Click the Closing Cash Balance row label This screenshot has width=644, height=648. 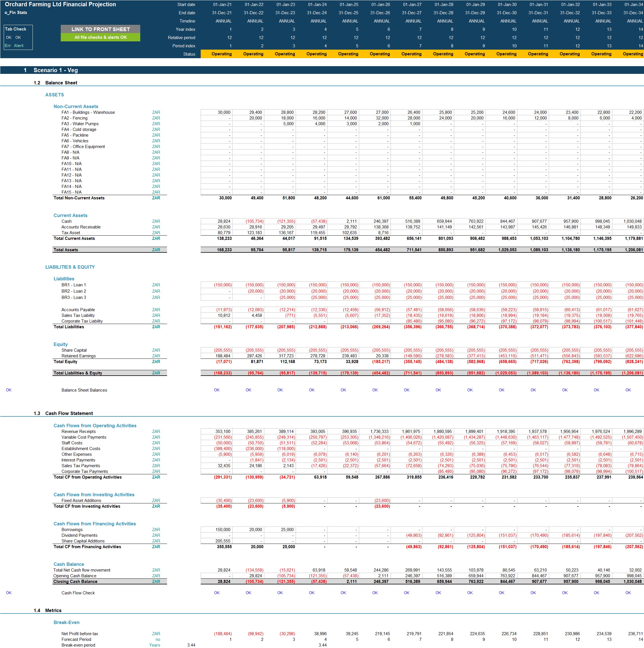pos(76,582)
